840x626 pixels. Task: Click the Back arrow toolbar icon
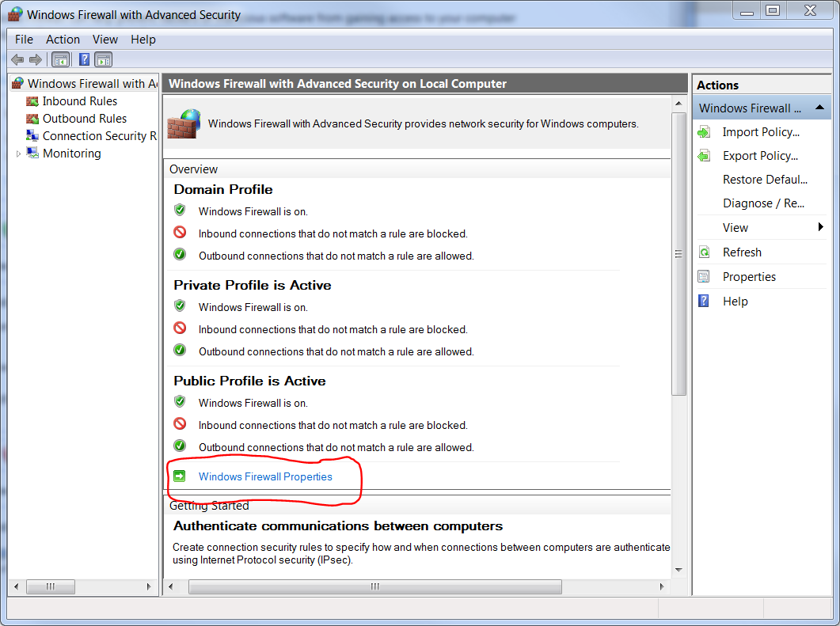coord(17,59)
